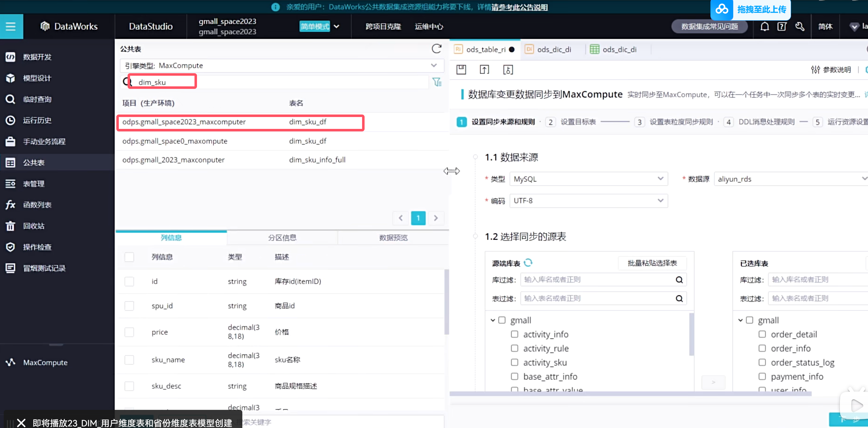Image resolution: width=868 pixels, height=428 pixels.
Task: Refresh the public tables list
Action: 437,48
